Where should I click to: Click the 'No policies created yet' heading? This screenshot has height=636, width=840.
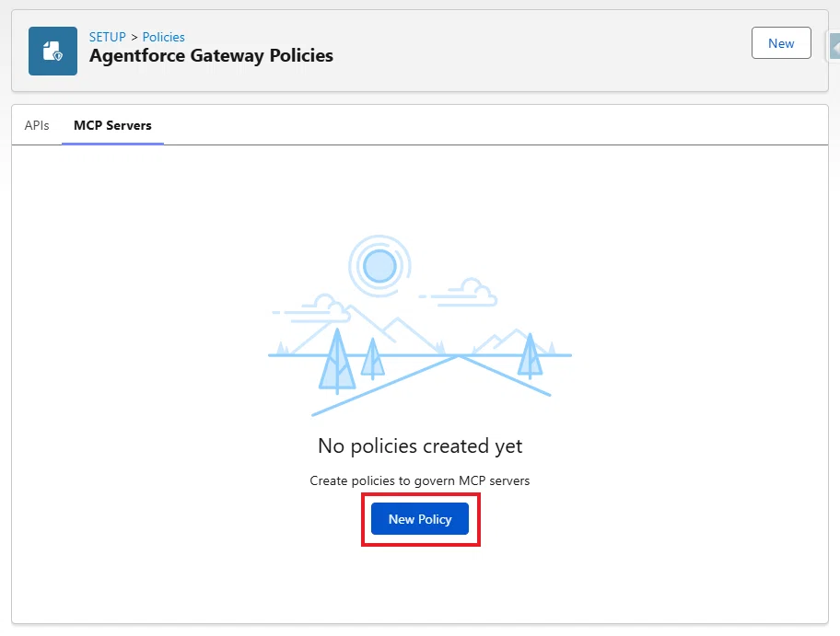click(x=420, y=446)
